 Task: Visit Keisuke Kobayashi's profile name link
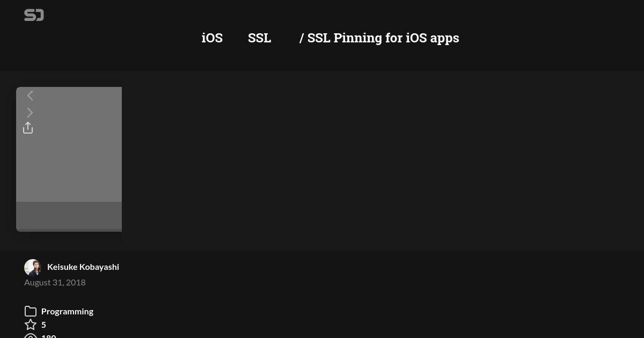coord(83,267)
